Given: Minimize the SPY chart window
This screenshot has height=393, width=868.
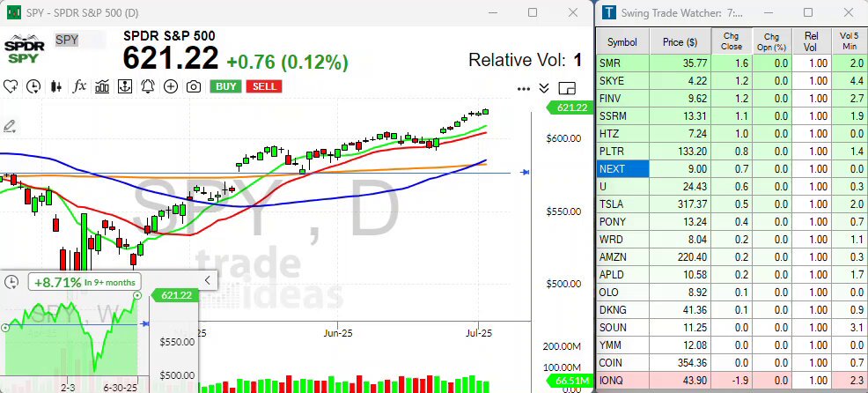Looking at the screenshot, I should (x=492, y=12).
